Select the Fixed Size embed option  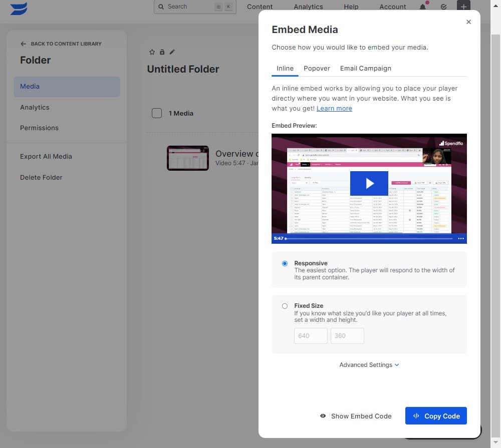(x=285, y=306)
